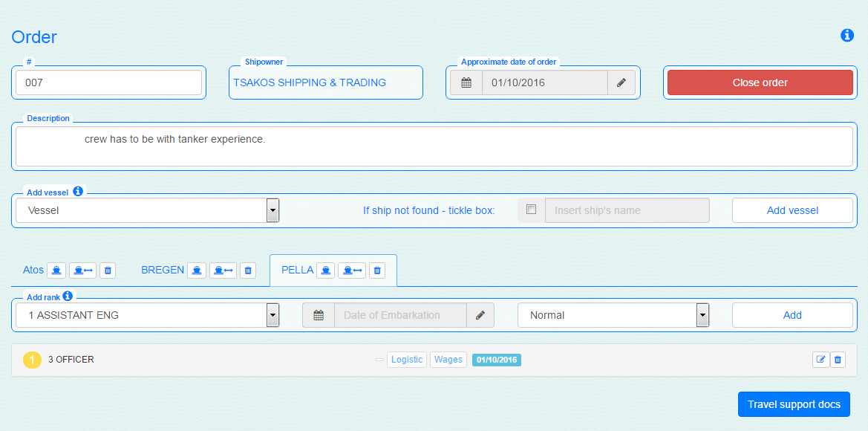Click pencil icon to edit order date
Image resolution: width=868 pixels, height=431 pixels.
(x=621, y=82)
